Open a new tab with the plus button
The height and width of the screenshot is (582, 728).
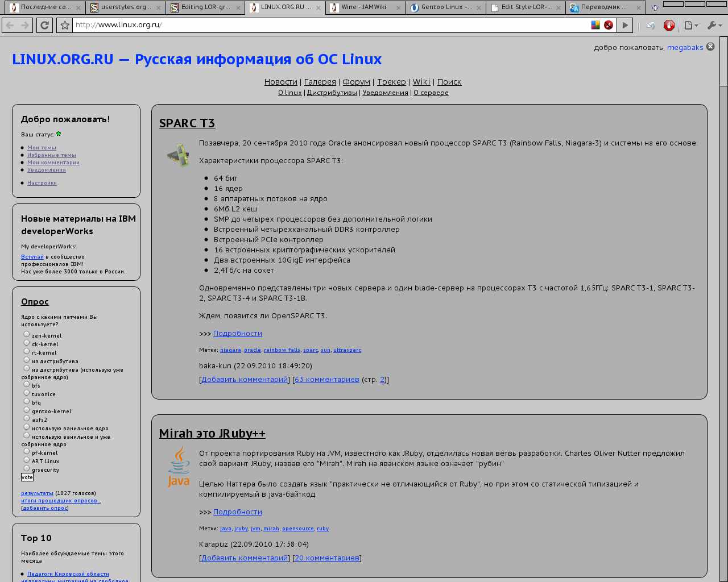click(655, 8)
